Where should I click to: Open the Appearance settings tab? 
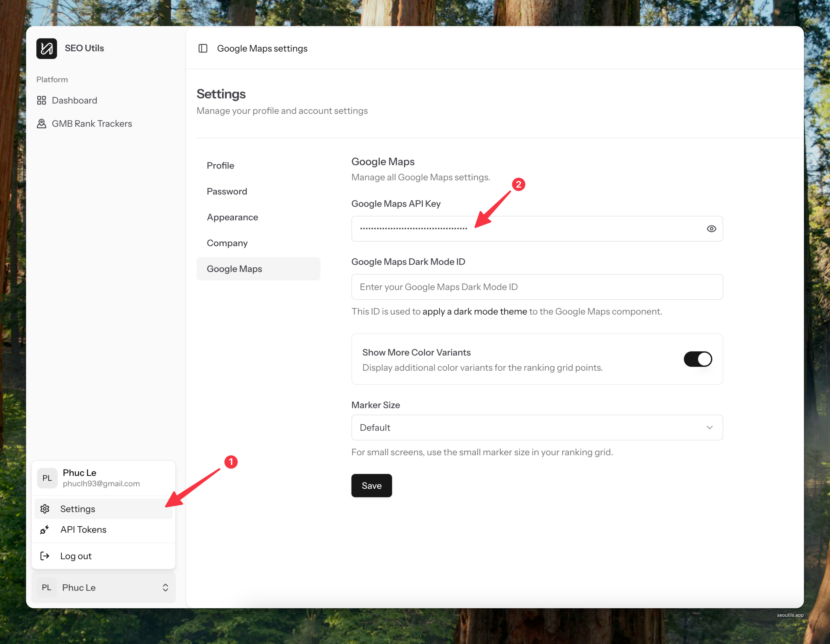232,217
